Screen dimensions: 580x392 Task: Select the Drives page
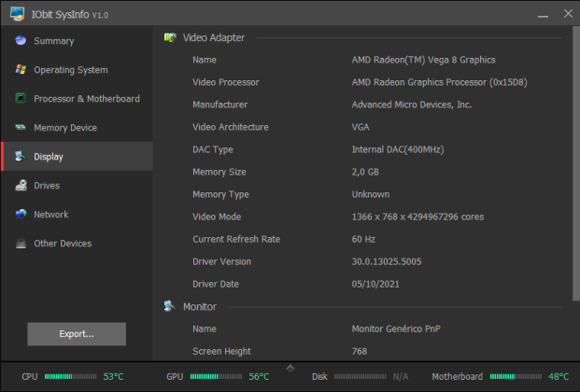point(77,186)
